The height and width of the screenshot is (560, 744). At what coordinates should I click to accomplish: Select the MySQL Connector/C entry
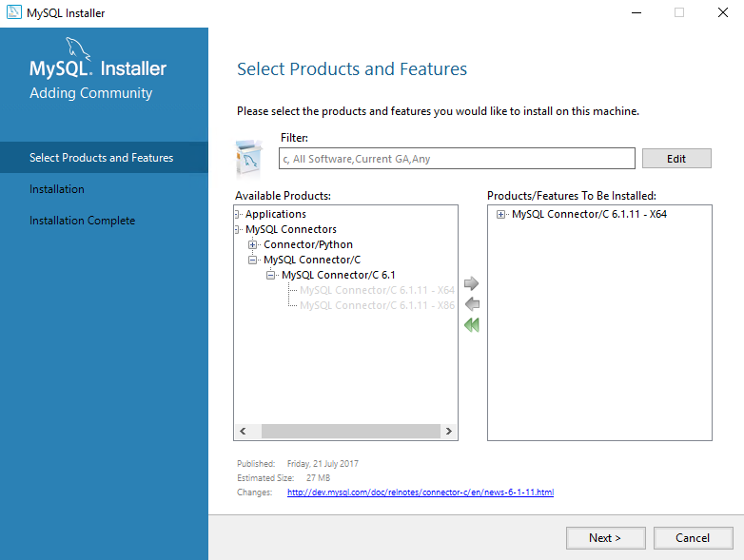[x=312, y=260]
